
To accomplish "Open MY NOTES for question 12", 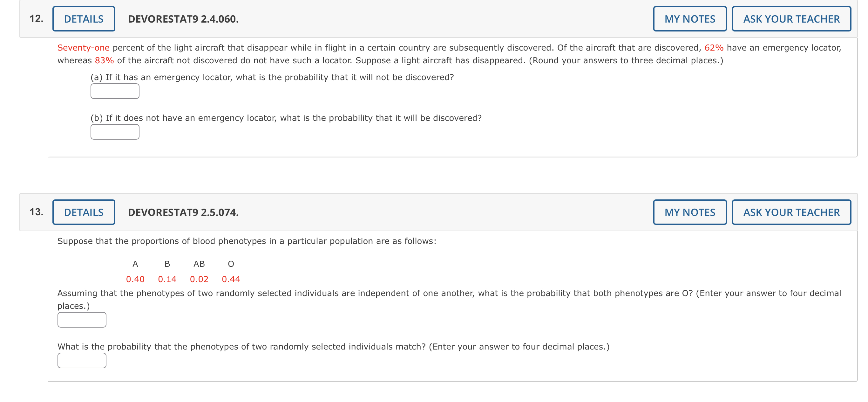I will (689, 18).
